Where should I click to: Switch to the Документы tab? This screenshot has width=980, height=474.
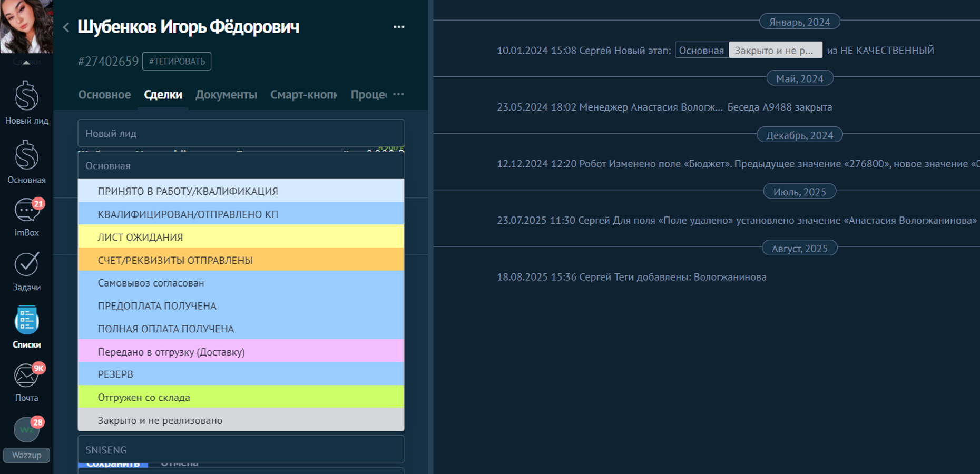(226, 95)
